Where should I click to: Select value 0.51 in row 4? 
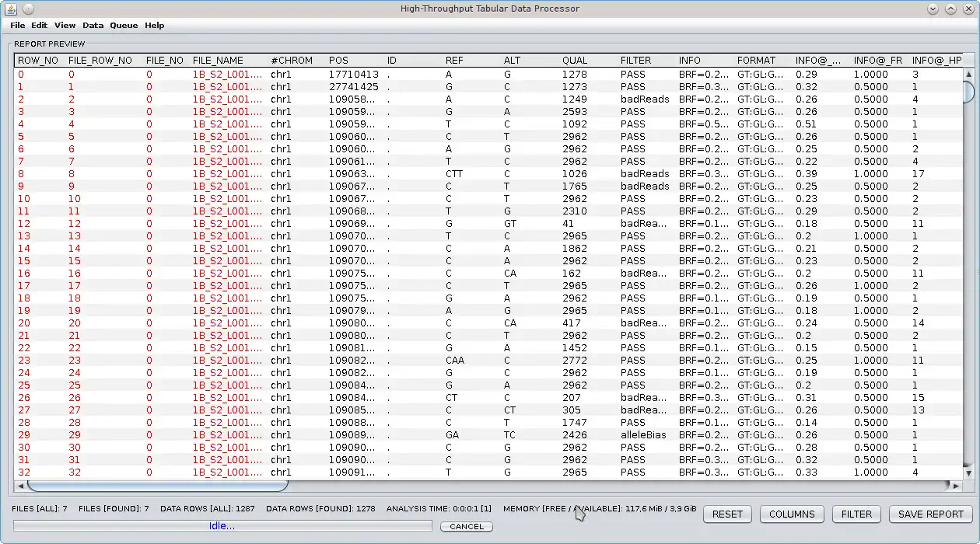(821, 124)
